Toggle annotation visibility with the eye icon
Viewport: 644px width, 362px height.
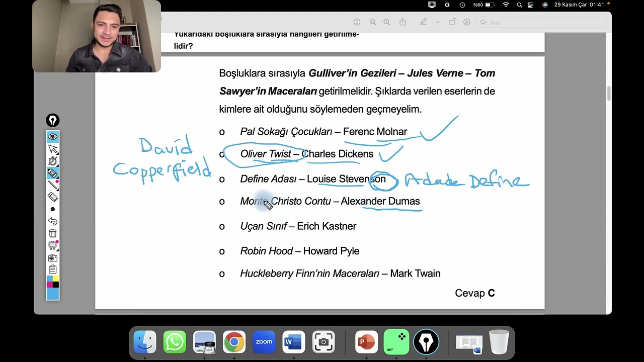click(x=53, y=137)
